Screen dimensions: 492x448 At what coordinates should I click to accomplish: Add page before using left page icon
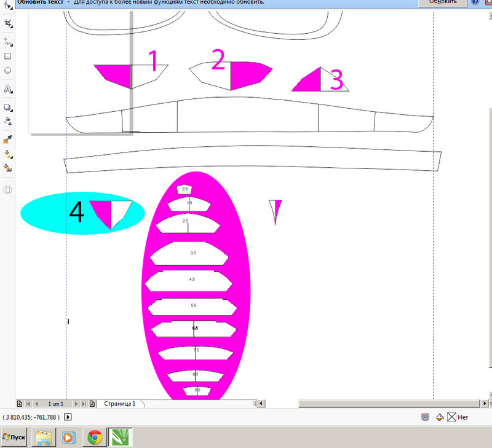20,404
